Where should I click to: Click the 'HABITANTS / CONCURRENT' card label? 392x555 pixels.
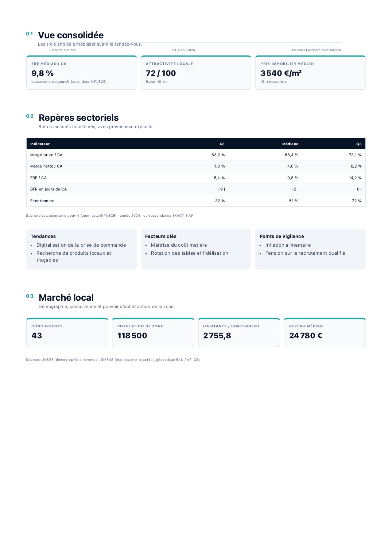[x=231, y=326]
